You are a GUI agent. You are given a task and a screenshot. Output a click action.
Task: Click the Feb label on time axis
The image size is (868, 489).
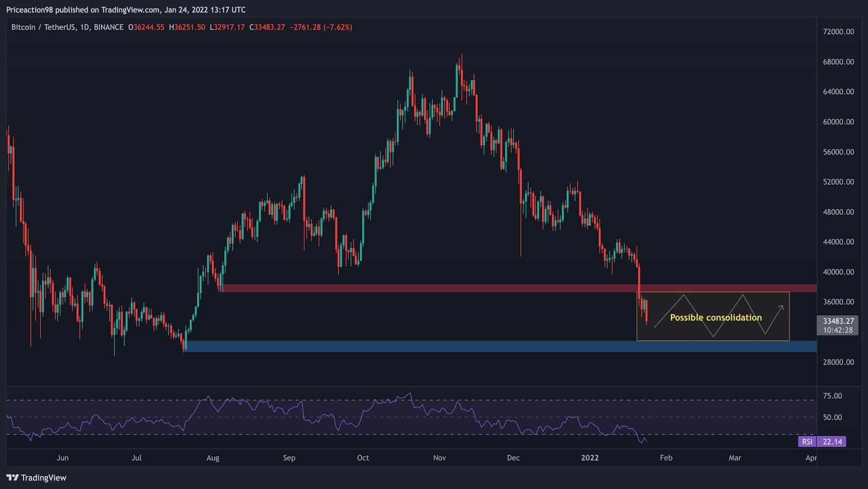666,457
